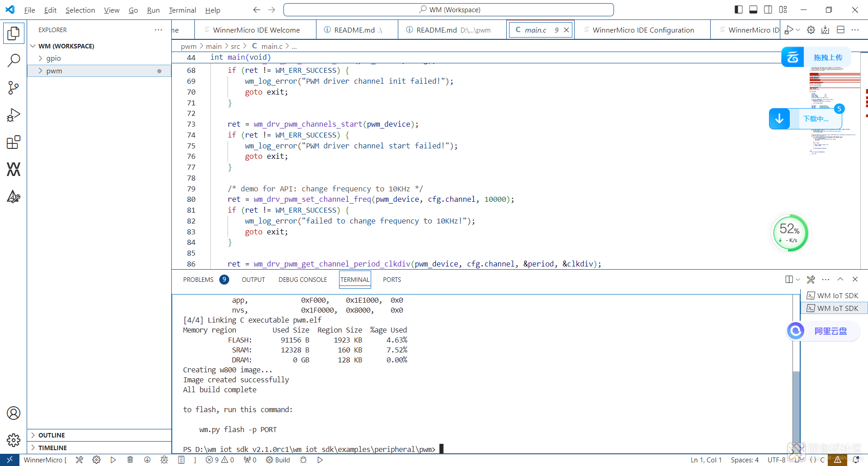Click the UTF-8 encoding indicator
The width and height of the screenshot is (868, 466).
(776, 460)
